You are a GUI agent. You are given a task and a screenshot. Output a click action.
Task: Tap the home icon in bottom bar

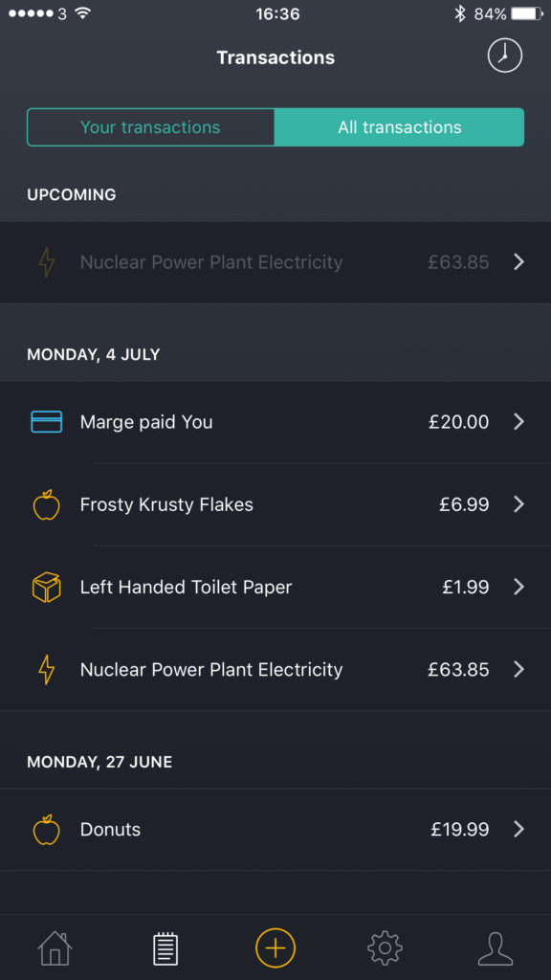[55, 948]
